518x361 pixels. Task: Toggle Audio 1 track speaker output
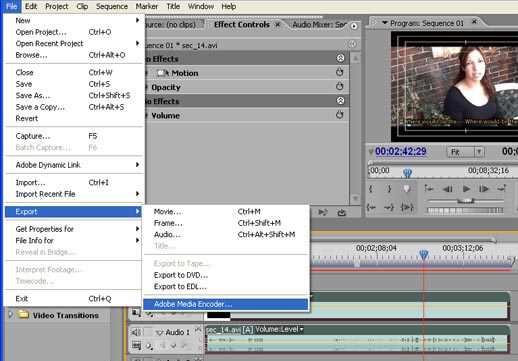(136, 332)
